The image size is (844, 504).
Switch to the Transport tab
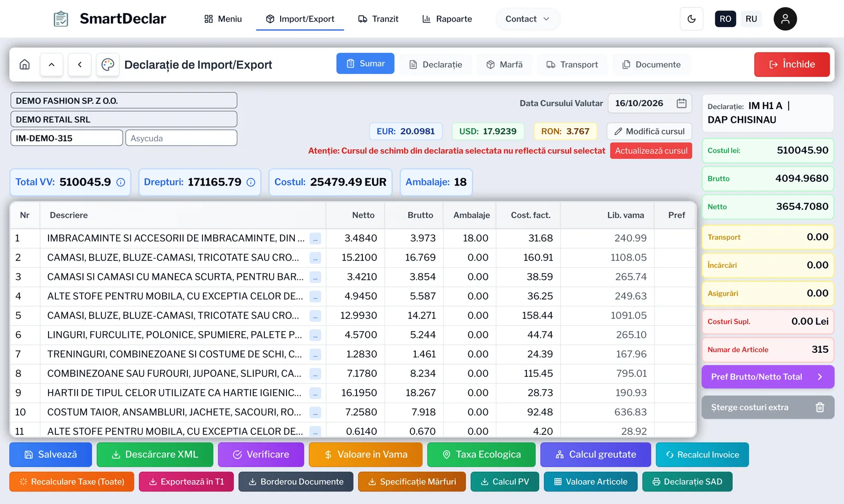[572, 64]
